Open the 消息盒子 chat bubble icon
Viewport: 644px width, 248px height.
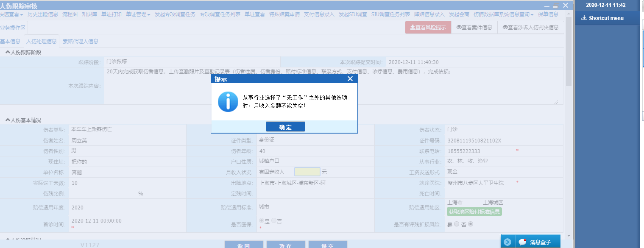tap(522, 242)
